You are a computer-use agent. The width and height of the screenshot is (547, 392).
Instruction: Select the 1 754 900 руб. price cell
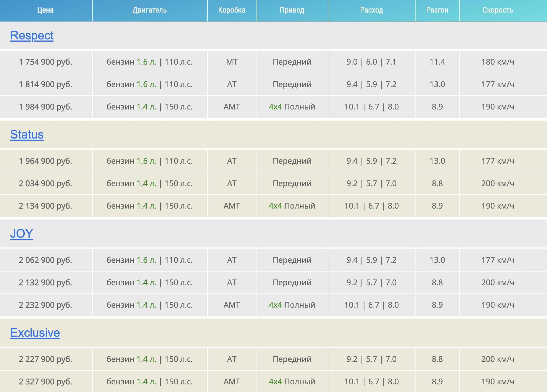pyautogui.click(x=45, y=62)
